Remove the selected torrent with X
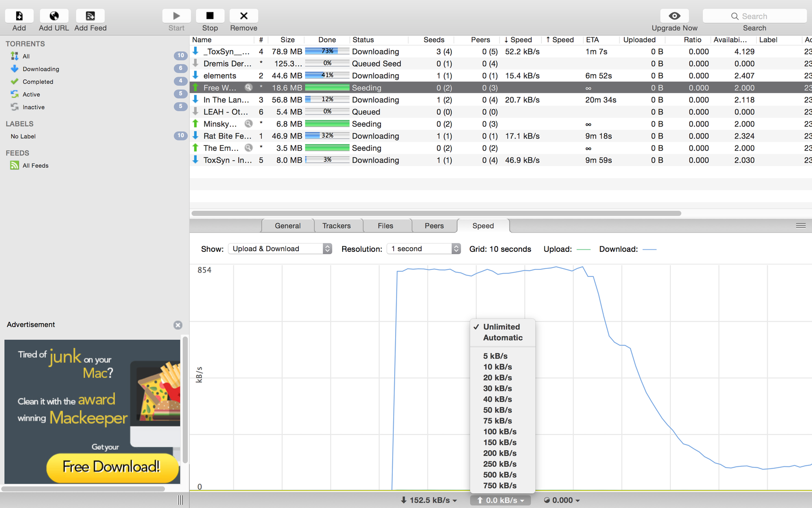The height and width of the screenshot is (508, 812). (244, 16)
